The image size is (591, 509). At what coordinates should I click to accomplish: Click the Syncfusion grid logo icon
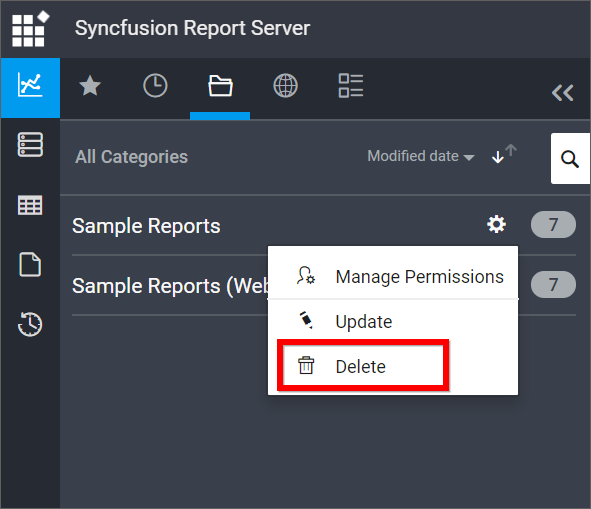tap(31, 29)
